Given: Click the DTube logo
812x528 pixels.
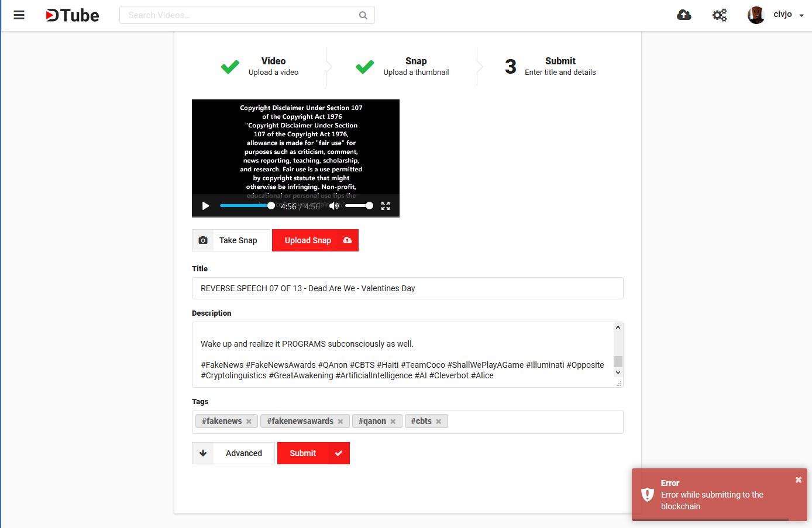Looking at the screenshot, I should [71, 15].
